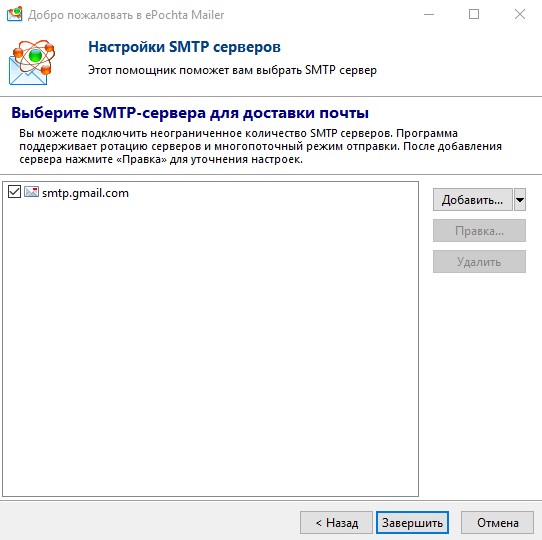Close the ePochta Mailer wizard window
Image resolution: width=542 pixels, height=540 pixels.
pyautogui.click(x=520, y=15)
